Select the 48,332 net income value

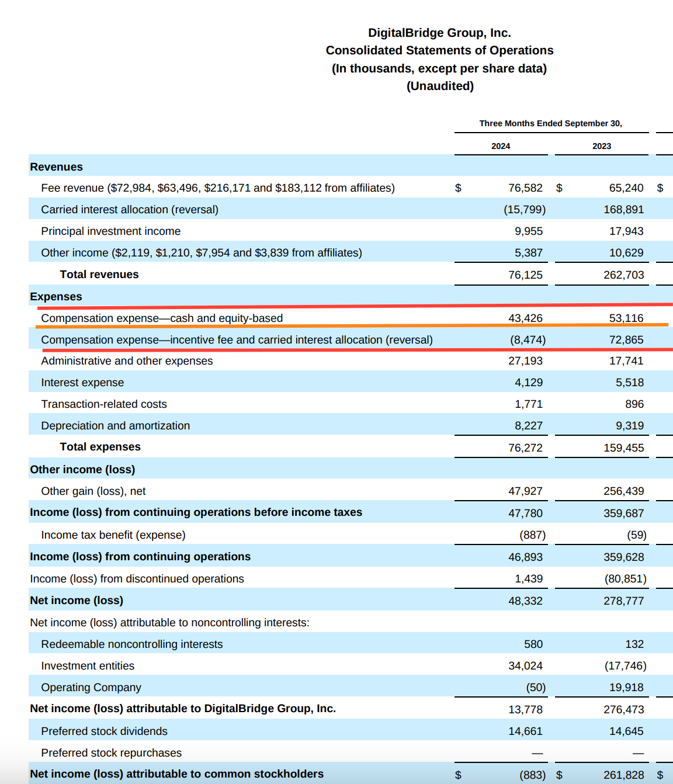click(x=525, y=601)
